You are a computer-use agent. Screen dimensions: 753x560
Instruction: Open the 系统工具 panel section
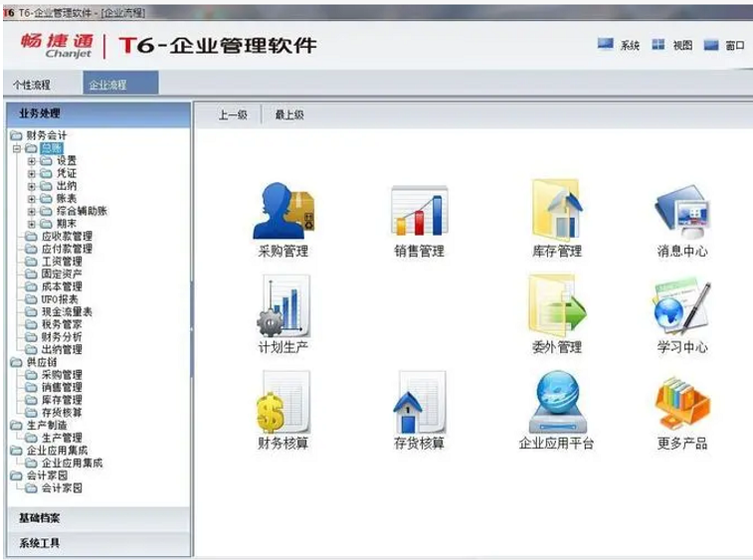[98, 543]
